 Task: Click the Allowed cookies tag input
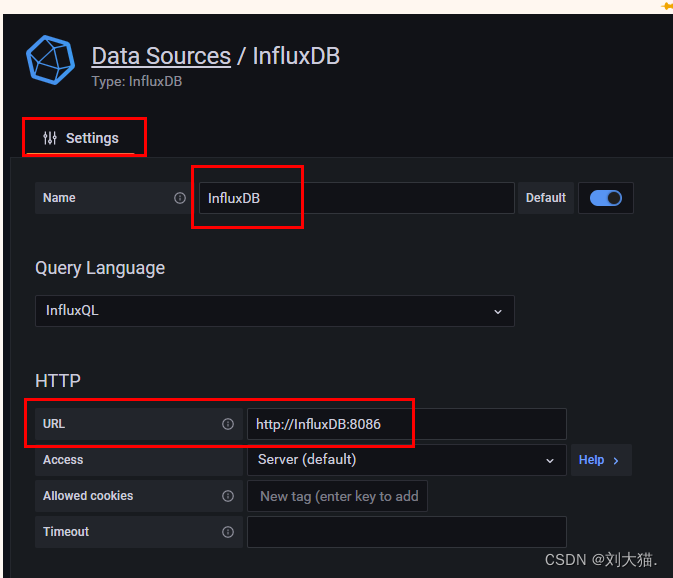click(338, 496)
